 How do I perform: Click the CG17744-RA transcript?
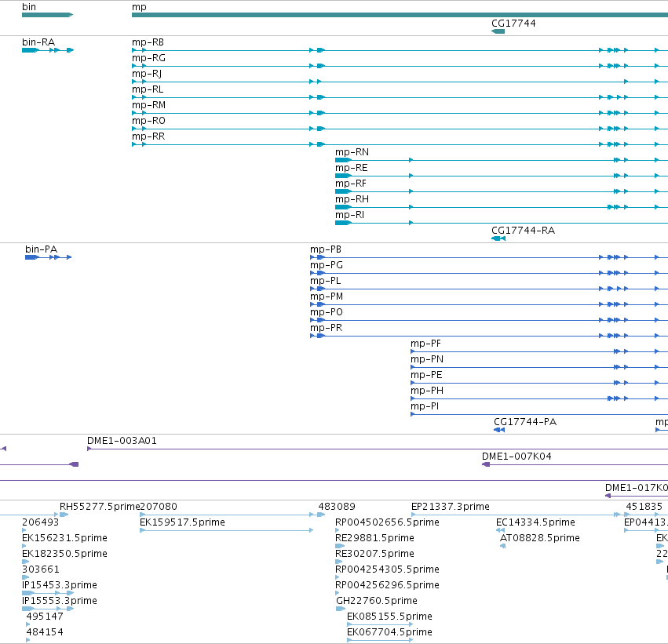pos(498,238)
